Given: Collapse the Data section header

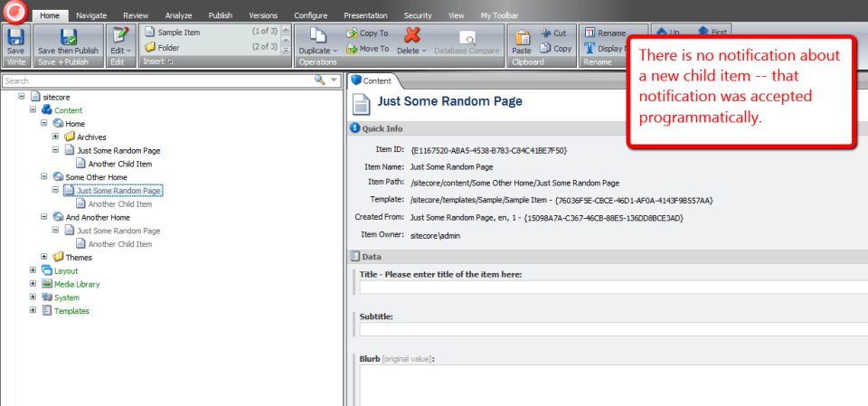Looking at the screenshot, I should tap(608, 257).
